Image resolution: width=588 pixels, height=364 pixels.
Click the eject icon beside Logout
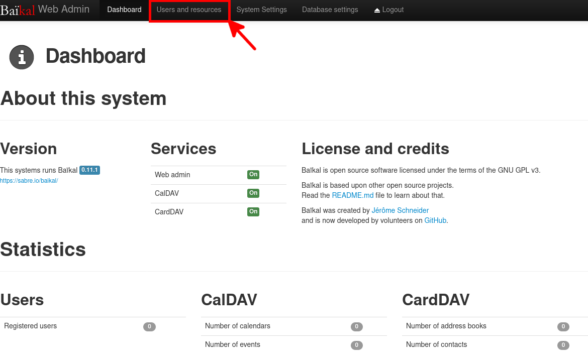[x=376, y=9]
